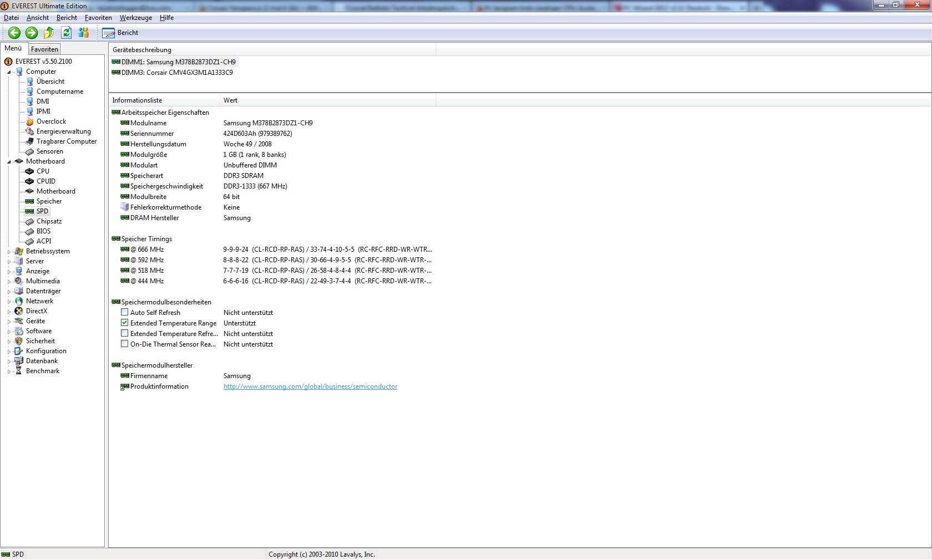Open the Hilfe menu

pyautogui.click(x=166, y=18)
